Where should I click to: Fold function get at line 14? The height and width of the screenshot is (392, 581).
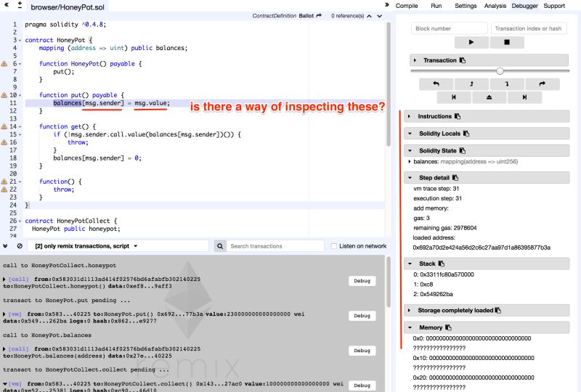[x=20, y=127]
